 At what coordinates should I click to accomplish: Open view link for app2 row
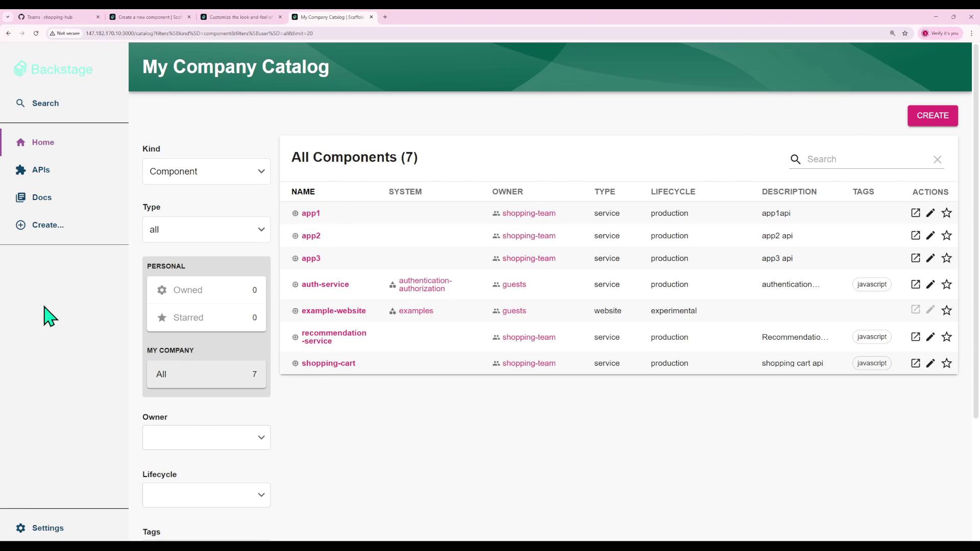916,235
